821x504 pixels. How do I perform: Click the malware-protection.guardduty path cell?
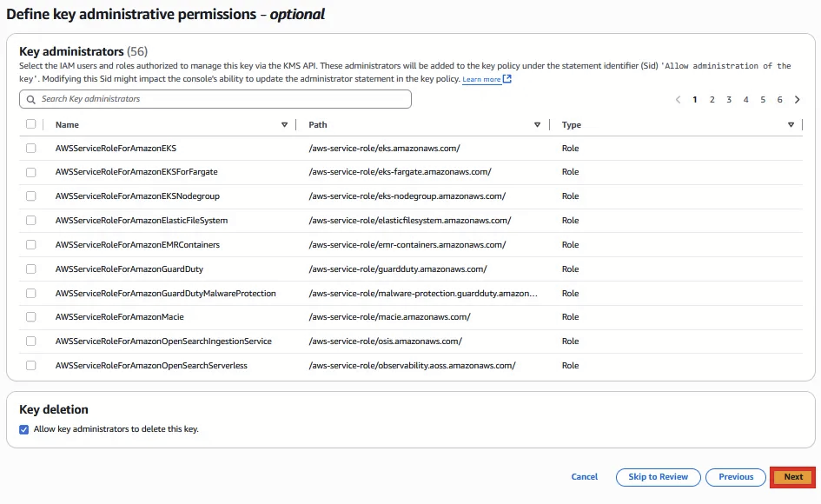422,294
